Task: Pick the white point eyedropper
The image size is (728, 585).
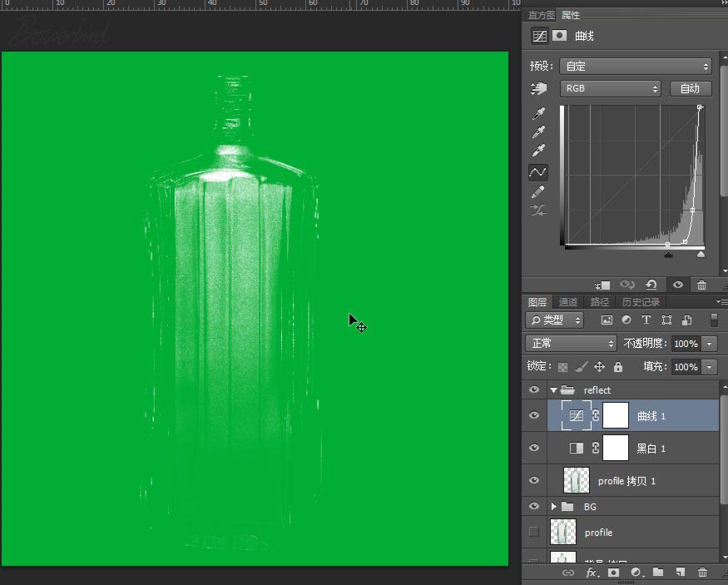Action: coord(538,151)
